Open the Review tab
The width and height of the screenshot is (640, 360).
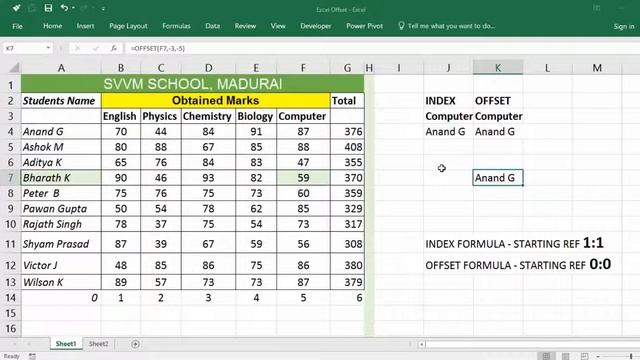tap(245, 26)
